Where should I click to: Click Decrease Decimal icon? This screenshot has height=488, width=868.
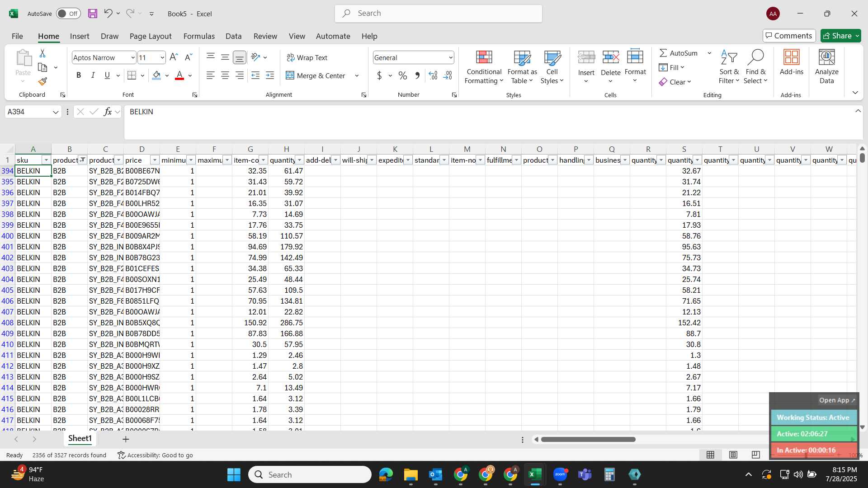click(448, 75)
